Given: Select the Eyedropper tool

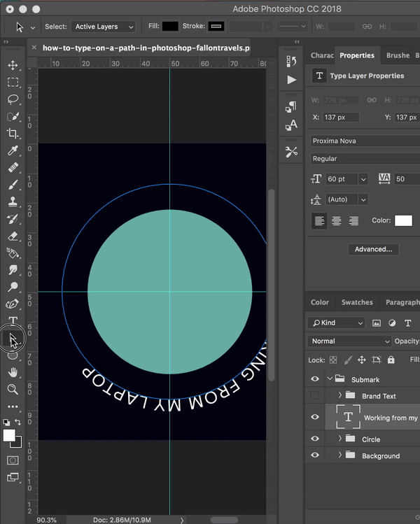Looking at the screenshot, I should tap(13, 150).
